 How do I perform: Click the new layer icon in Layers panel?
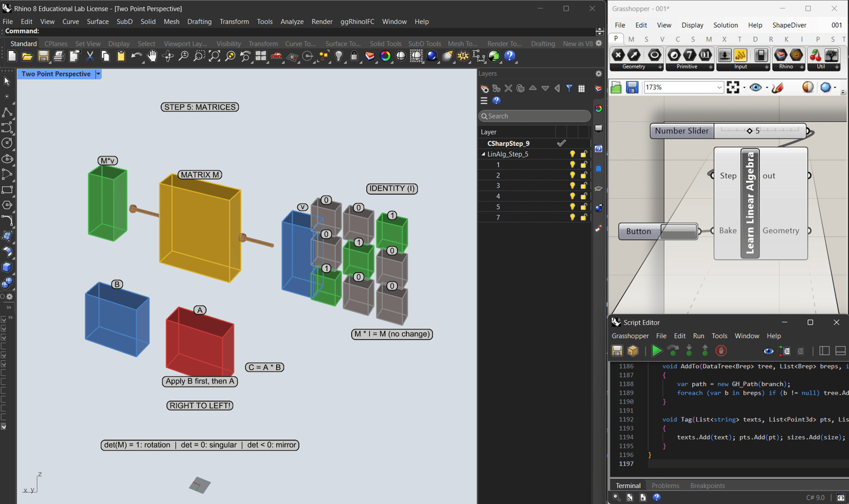coord(484,88)
